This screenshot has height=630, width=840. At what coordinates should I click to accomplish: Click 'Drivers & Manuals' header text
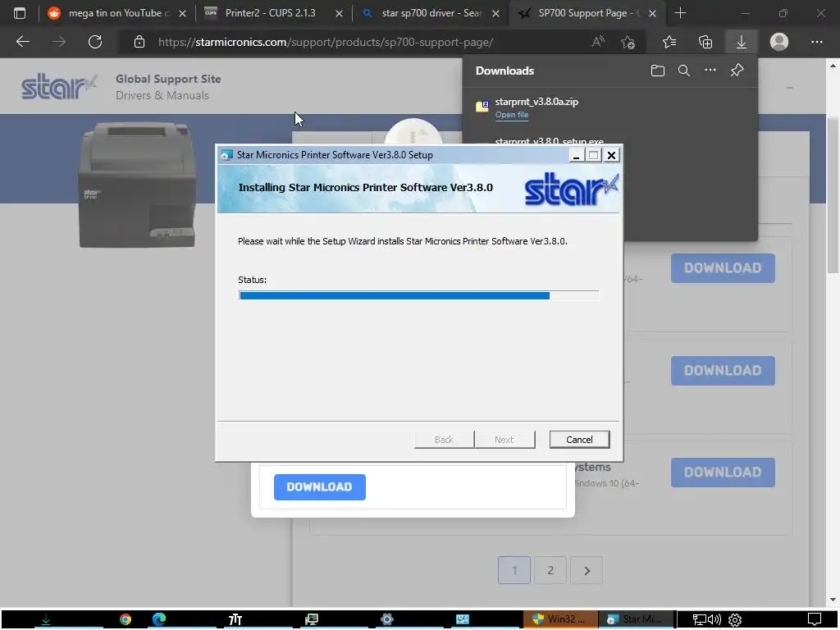point(162,95)
